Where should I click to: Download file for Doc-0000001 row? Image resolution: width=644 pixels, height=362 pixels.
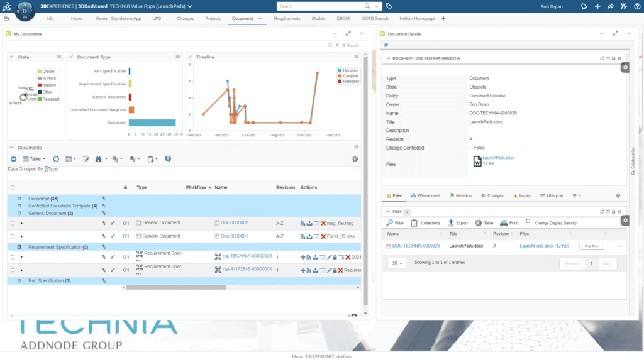coord(309,236)
